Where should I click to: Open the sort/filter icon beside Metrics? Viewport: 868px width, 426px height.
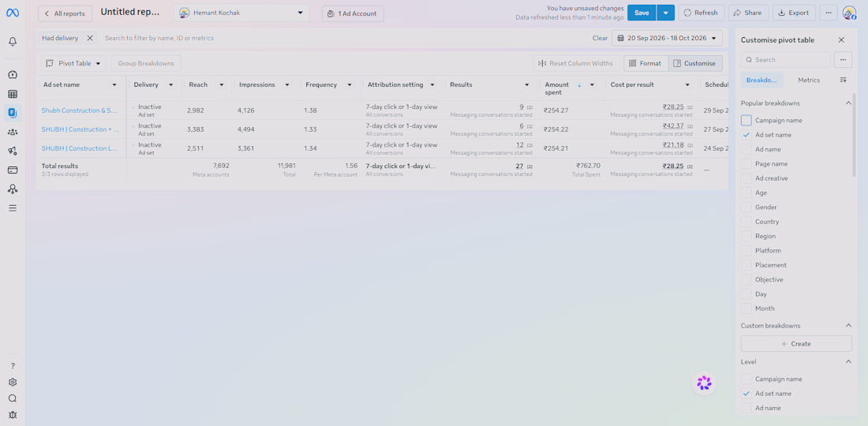click(843, 80)
